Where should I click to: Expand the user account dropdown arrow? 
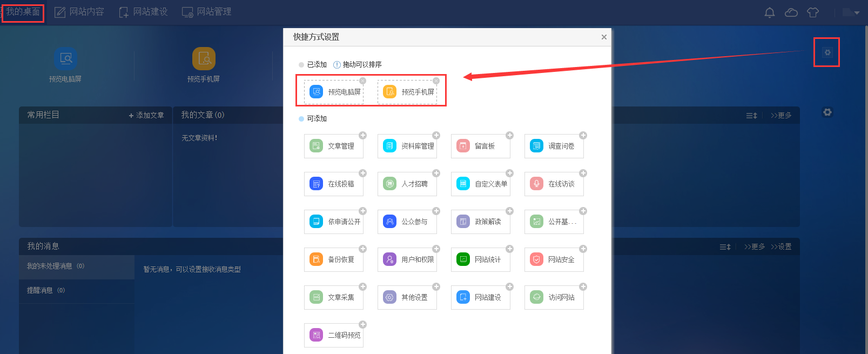coord(857,13)
